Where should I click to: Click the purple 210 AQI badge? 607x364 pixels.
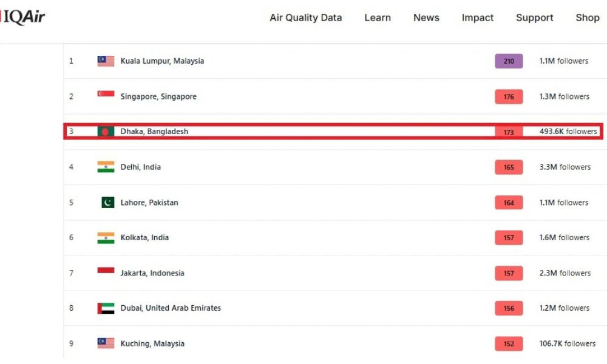(x=509, y=61)
